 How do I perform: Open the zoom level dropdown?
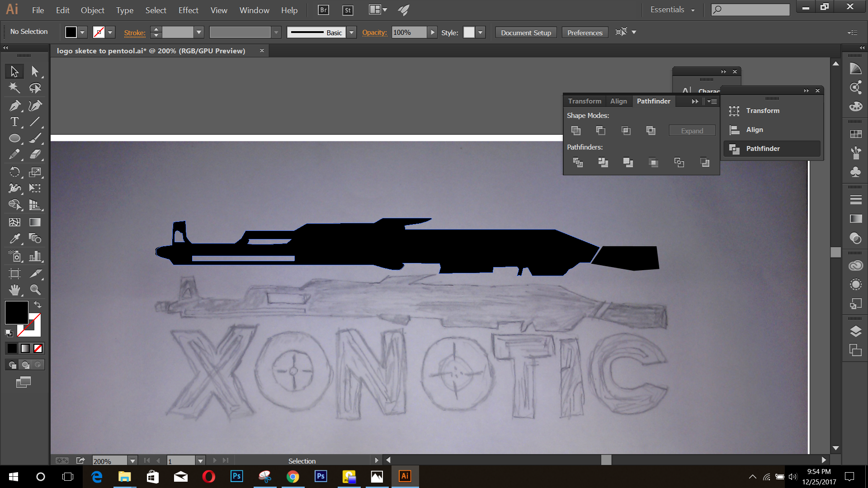click(132, 461)
